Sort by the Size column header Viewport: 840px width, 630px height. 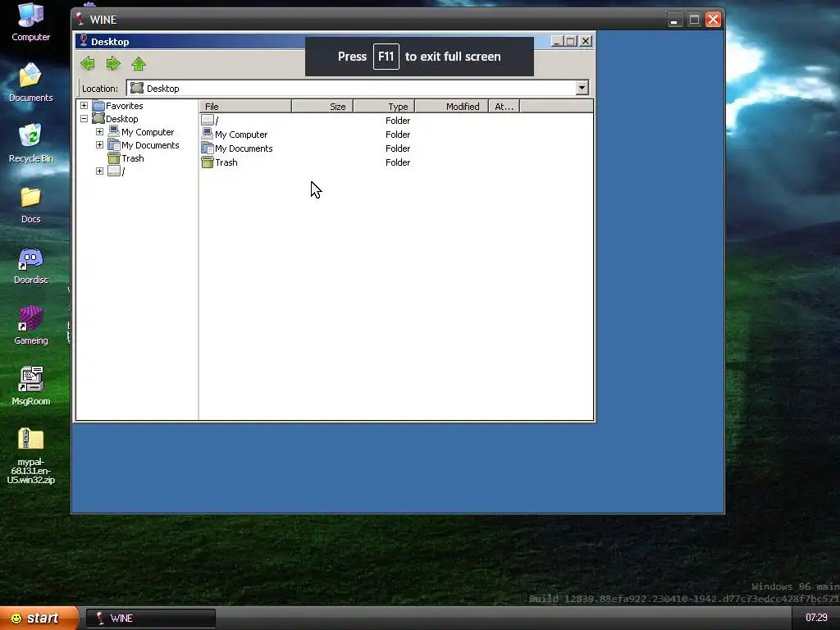[322, 106]
